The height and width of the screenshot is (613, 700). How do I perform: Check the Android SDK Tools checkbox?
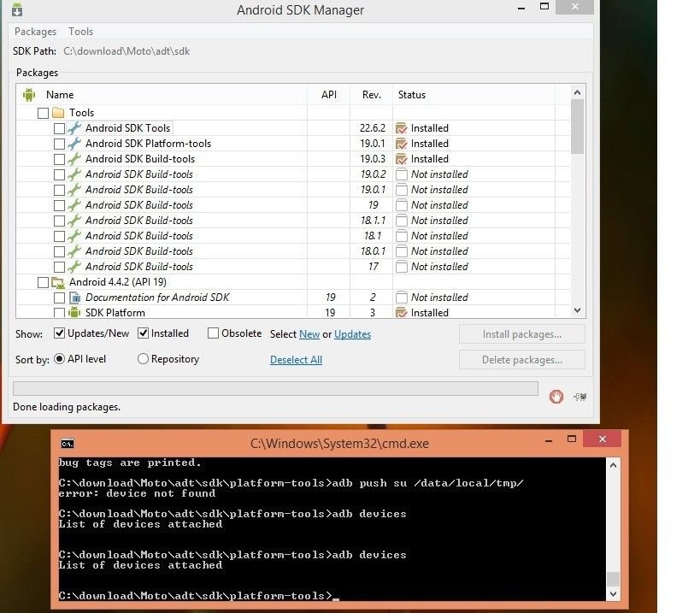tap(59, 128)
